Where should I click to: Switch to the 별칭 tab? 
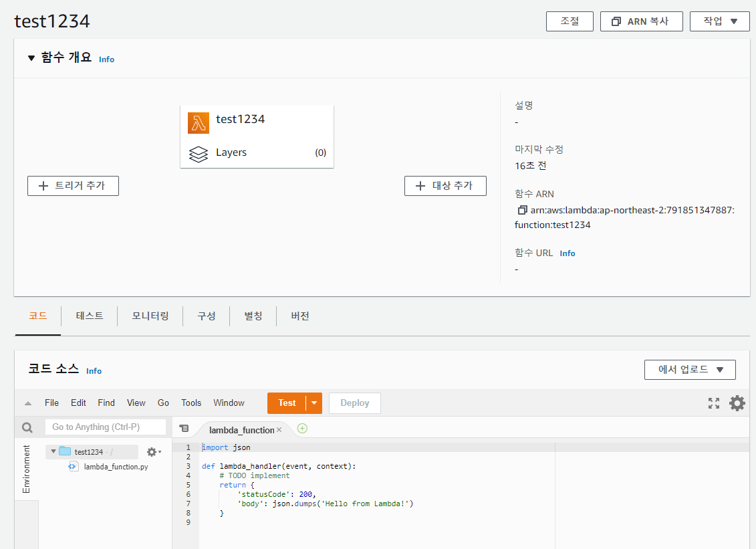tap(253, 316)
